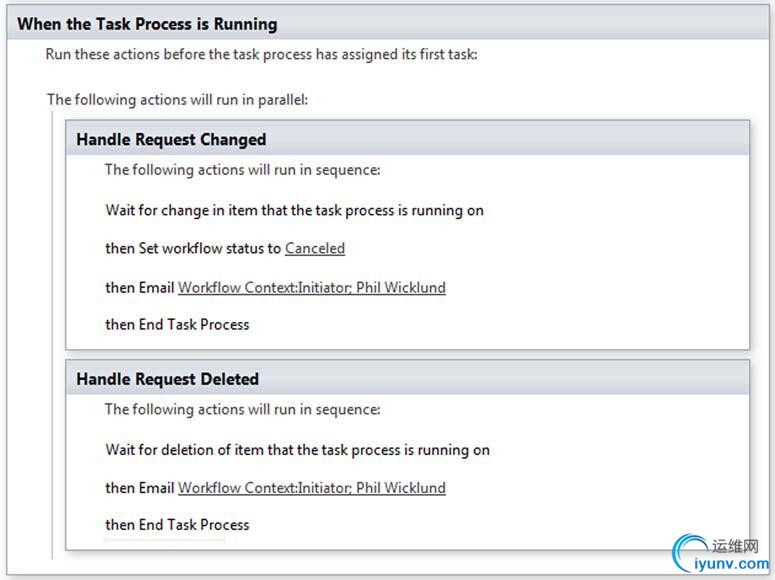Screen dimensions: 775x580
Task: Select the 'When the Task Process is Running' header
Action: point(147,24)
